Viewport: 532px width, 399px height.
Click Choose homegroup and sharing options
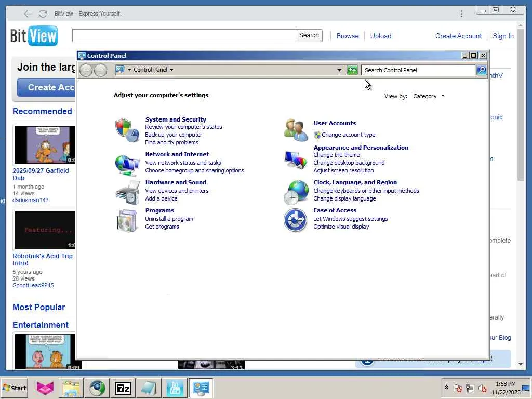click(194, 170)
